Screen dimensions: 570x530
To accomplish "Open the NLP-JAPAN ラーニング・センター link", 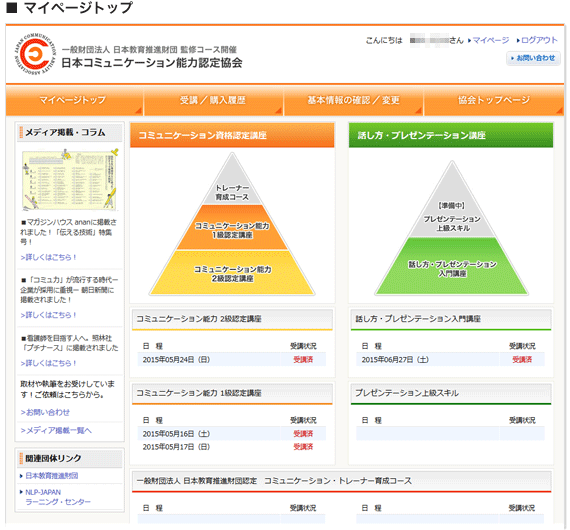I will [x=57, y=497].
